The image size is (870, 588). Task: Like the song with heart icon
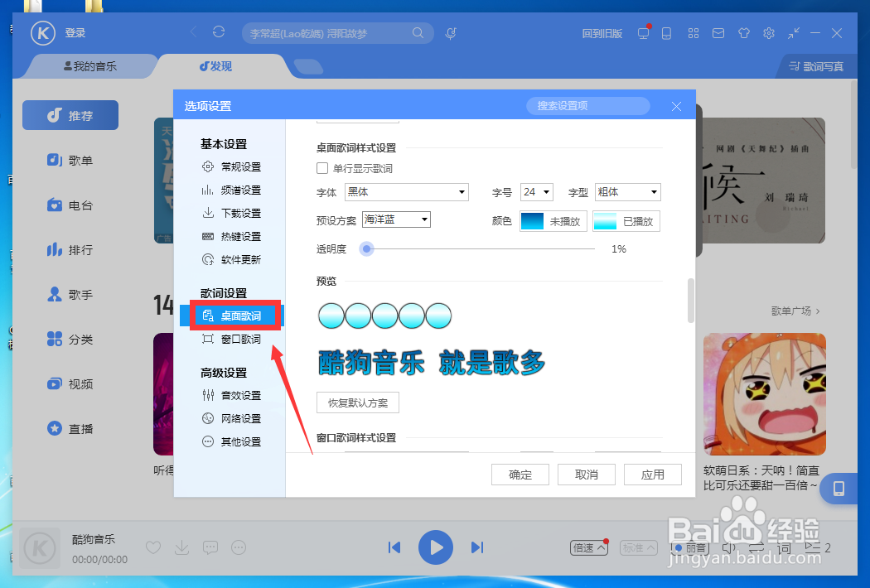153,548
